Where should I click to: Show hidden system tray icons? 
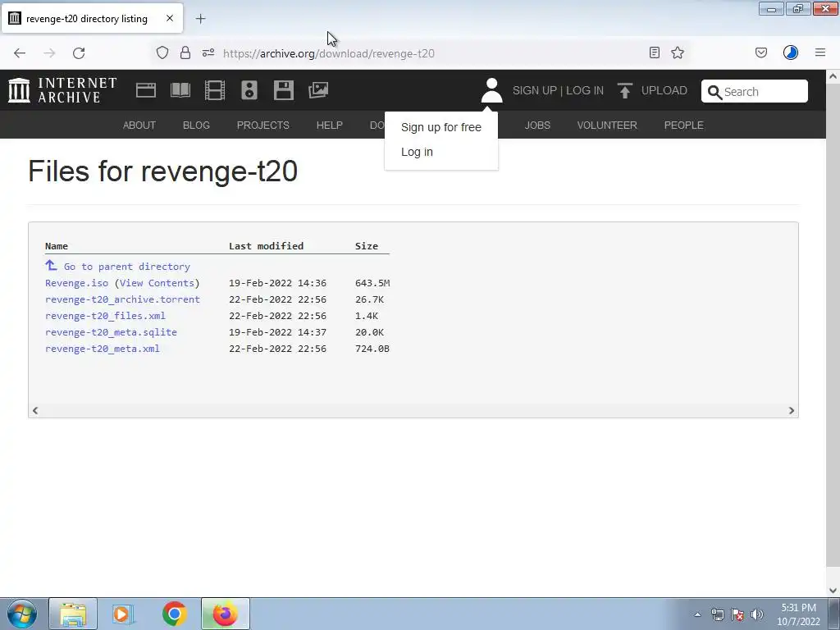click(x=697, y=614)
